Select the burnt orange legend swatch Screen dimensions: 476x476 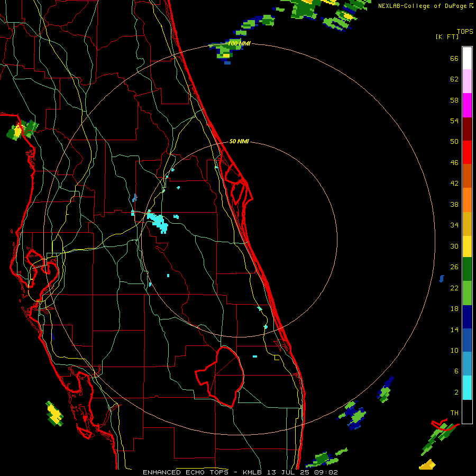pyautogui.click(x=467, y=176)
